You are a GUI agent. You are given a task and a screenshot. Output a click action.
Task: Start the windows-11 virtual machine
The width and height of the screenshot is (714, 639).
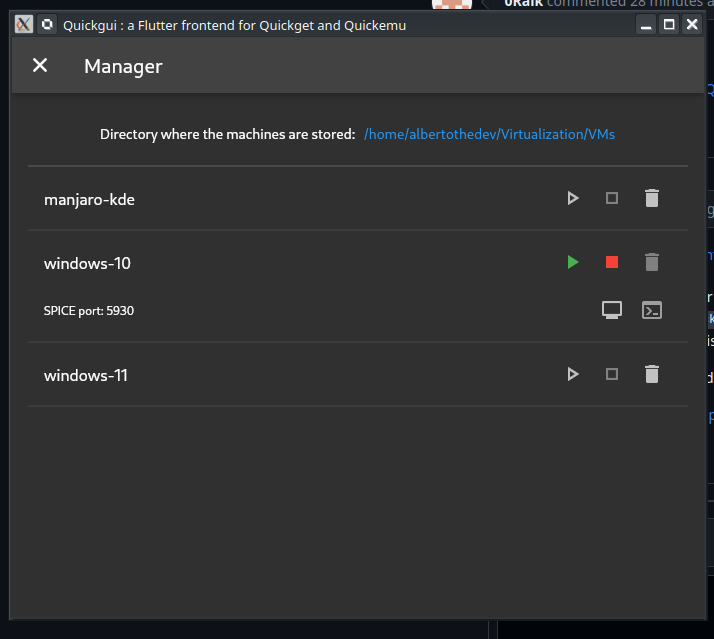pyautogui.click(x=573, y=374)
